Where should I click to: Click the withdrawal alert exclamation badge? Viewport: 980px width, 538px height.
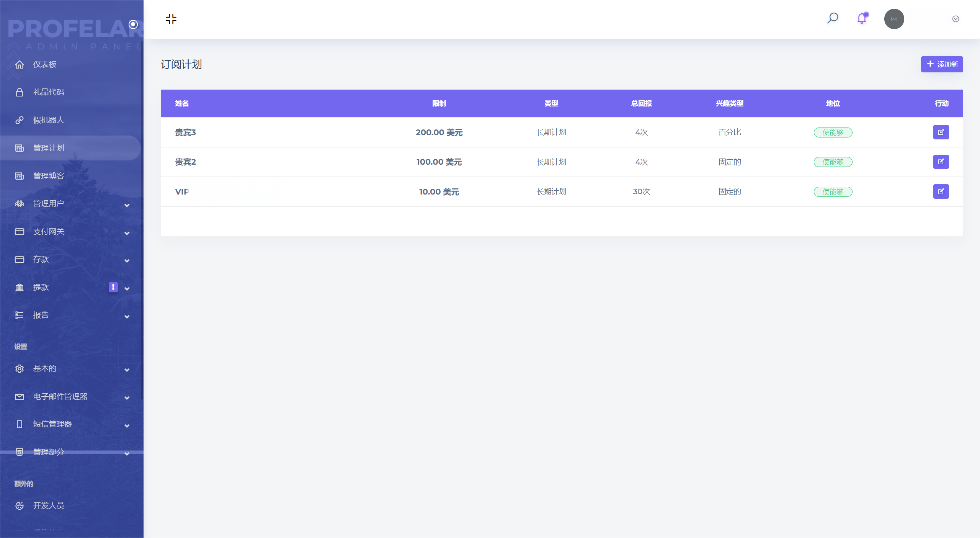tap(113, 287)
